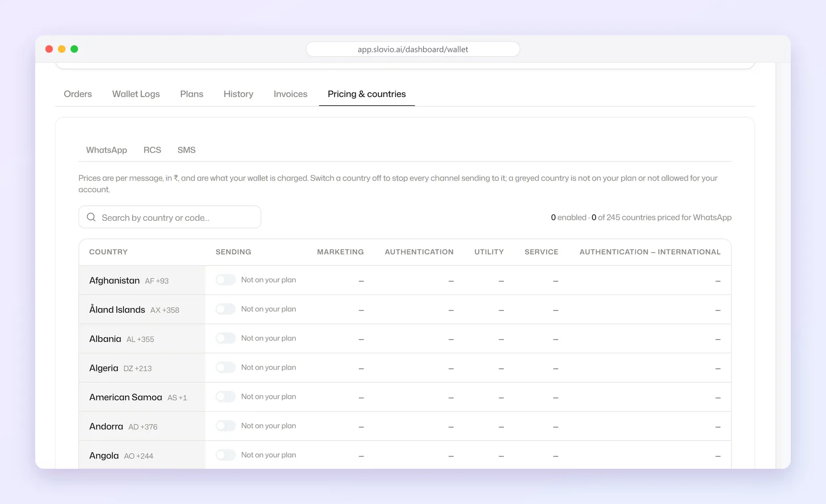
Task: Toggle sending for Angola
Action: pyautogui.click(x=226, y=455)
